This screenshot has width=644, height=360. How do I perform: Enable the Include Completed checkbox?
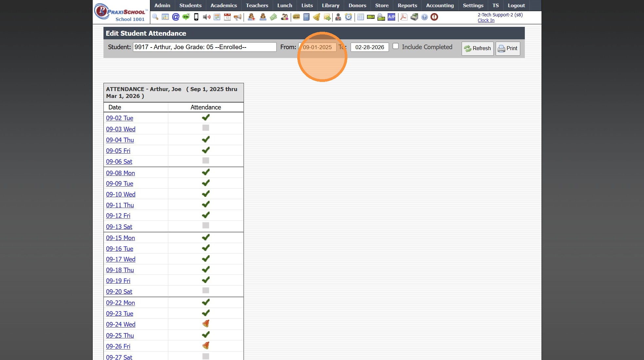coord(396,46)
